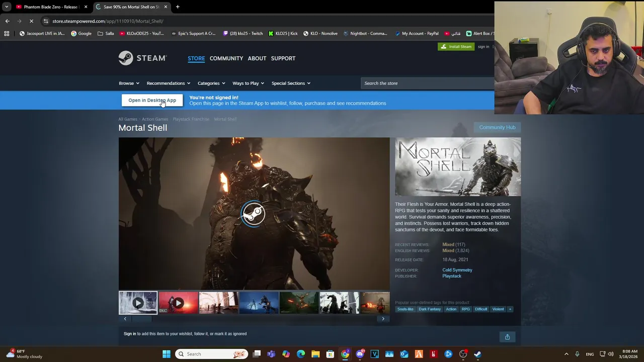Click the share icon button
Image resolution: width=644 pixels, height=362 pixels.
(x=507, y=337)
